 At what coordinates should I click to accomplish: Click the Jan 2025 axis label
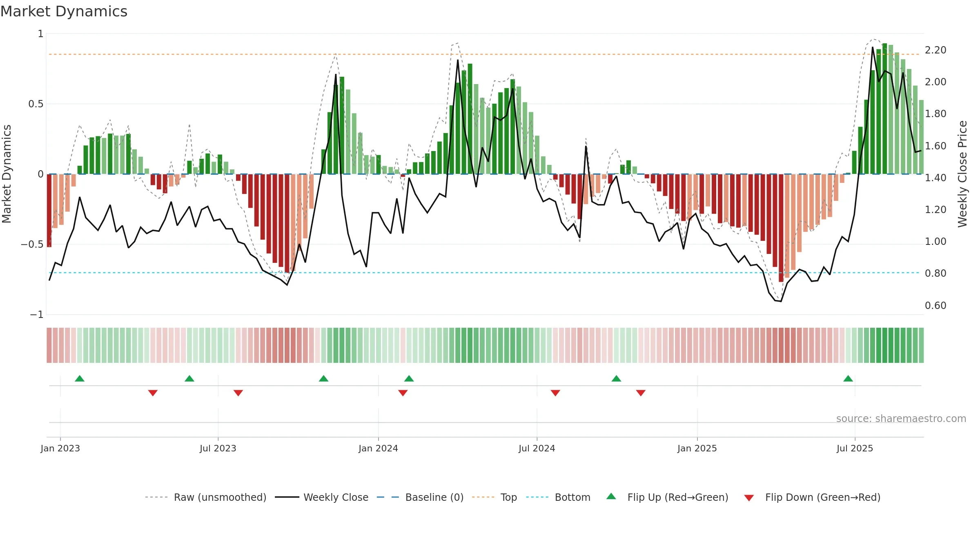pos(697,448)
